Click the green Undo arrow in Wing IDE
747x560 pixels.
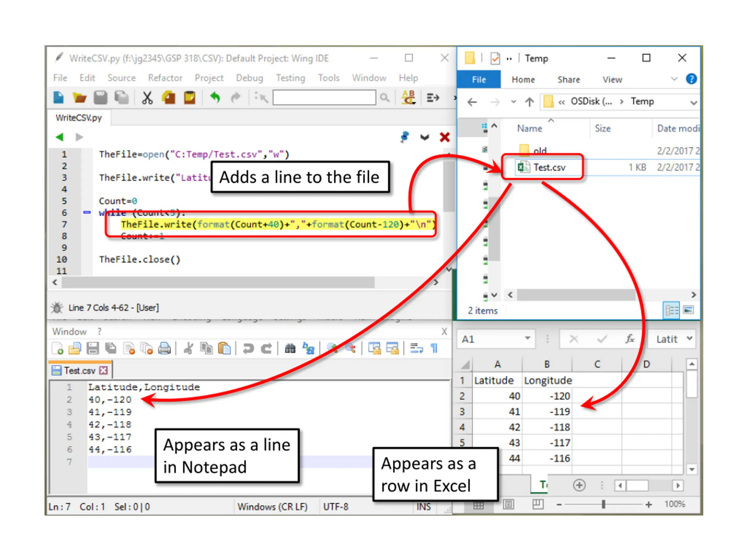tap(215, 97)
